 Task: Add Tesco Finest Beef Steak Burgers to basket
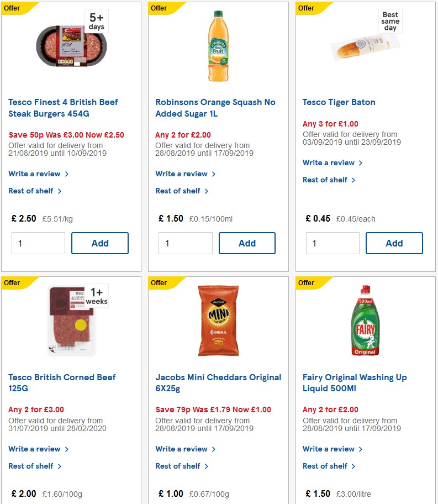click(x=99, y=243)
